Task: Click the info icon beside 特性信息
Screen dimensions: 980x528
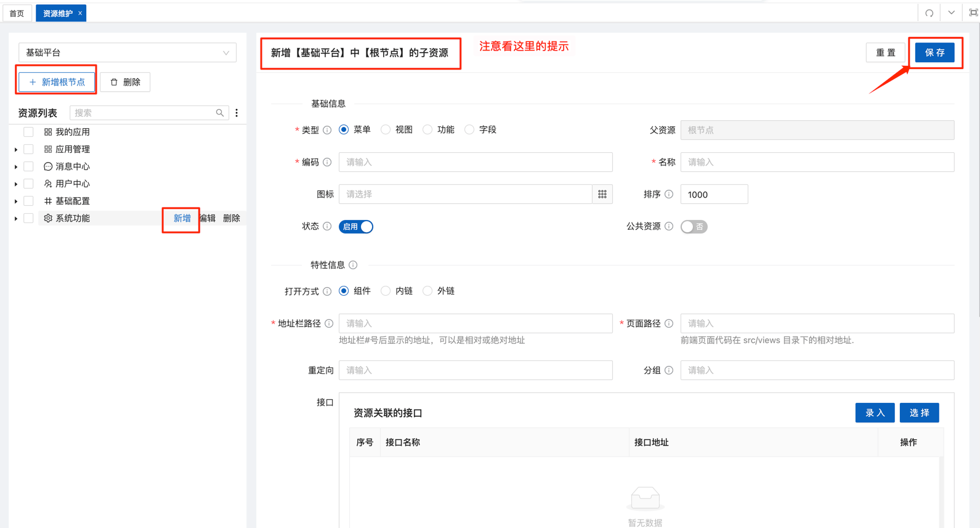Action: point(353,265)
